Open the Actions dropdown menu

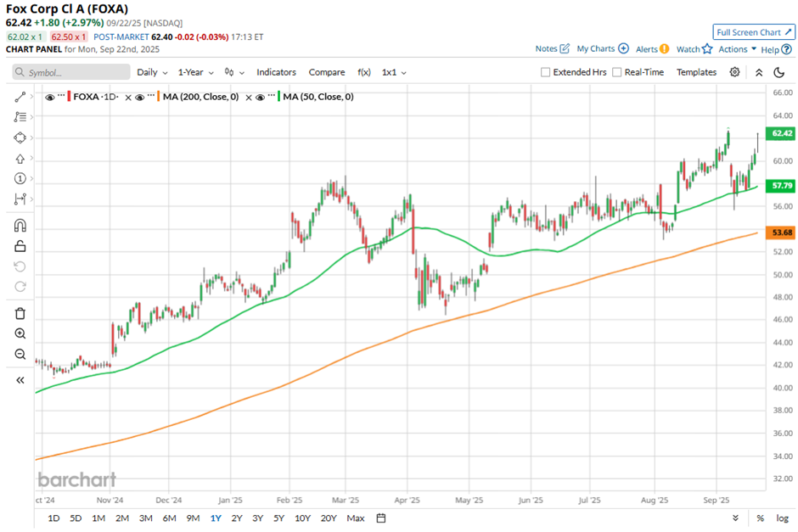coord(737,49)
